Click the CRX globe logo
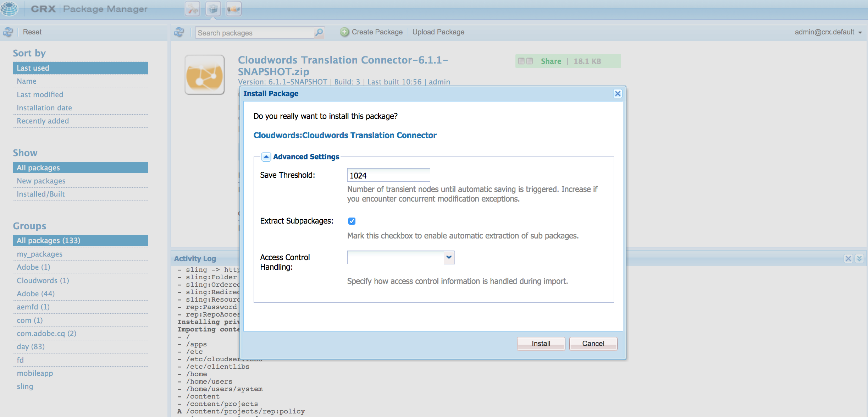 [9, 9]
